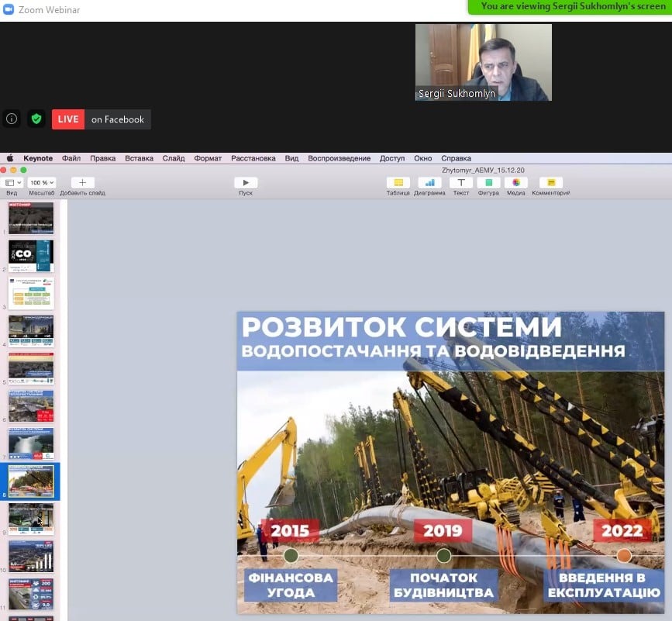Open the Воспроизведение menu
The image size is (672, 621).
339,158
